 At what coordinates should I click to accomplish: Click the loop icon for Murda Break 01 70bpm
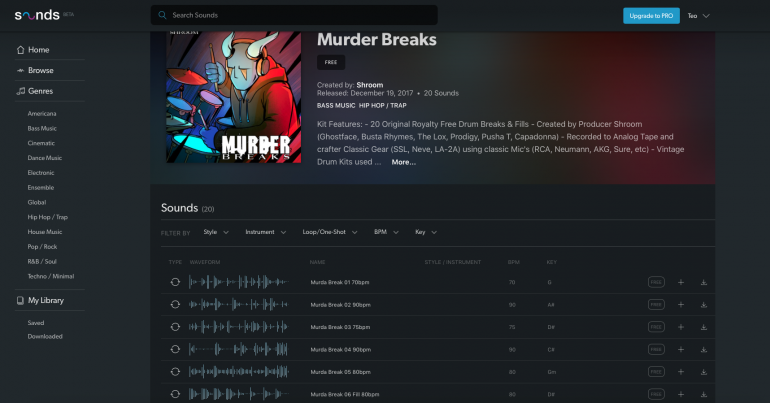175,282
